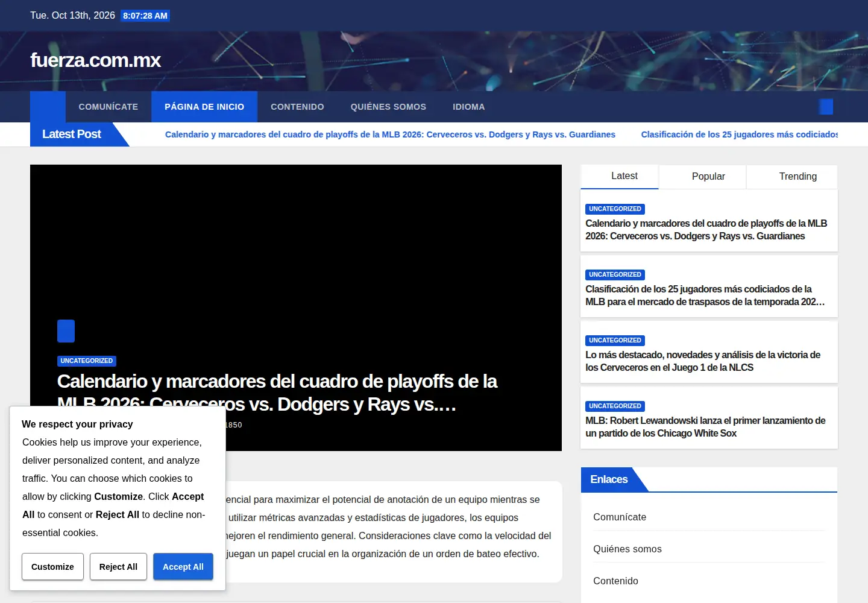Click the fuerza.com.mx site title
Screen dimensions: 868x603
click(95, 60)
